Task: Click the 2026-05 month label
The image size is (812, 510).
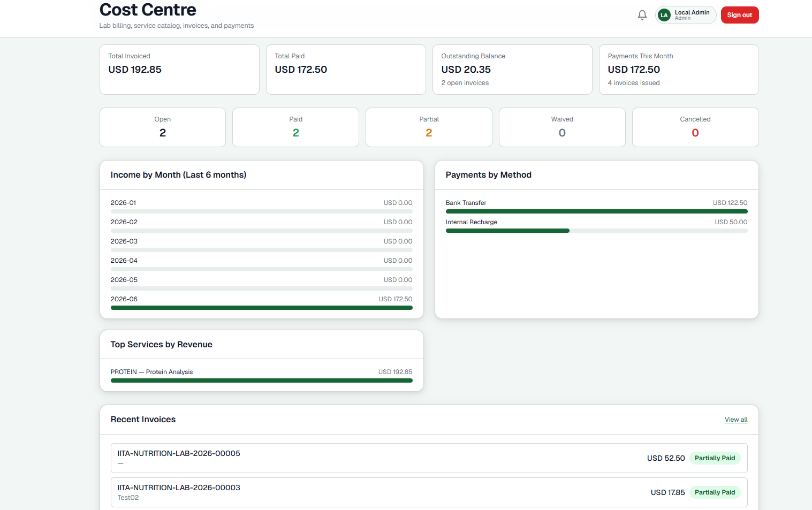Action: (124, 280)
